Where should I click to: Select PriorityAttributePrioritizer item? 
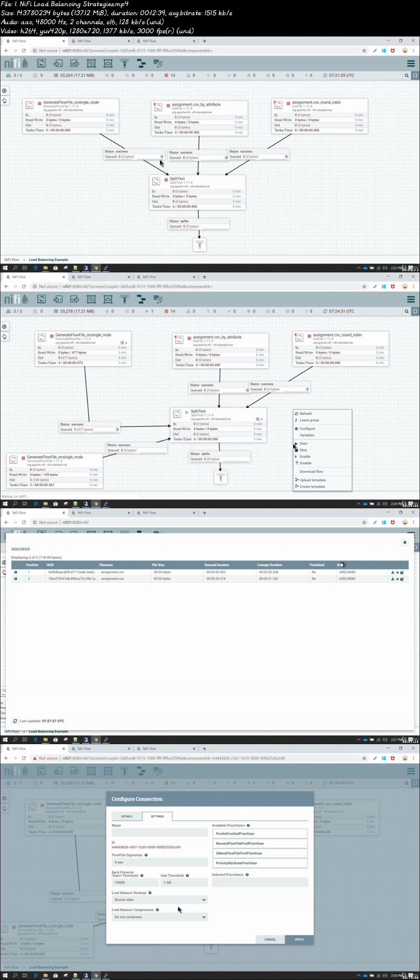(x=260, y=863)
